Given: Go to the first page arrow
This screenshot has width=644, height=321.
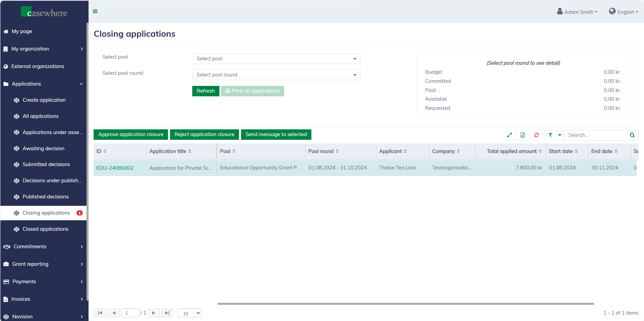Looking at the screenshot, I should click(x=100, y=313).
